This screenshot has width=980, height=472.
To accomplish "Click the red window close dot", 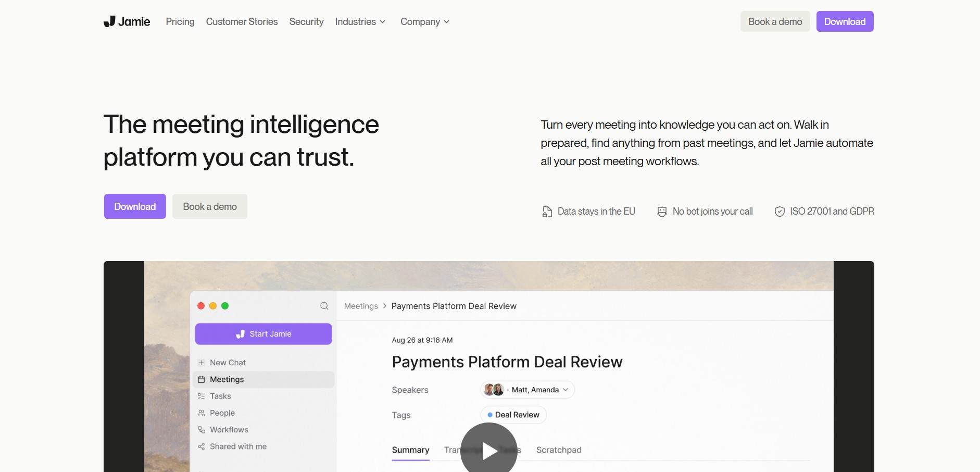I will pyautogui.click(x=201, y=306).
